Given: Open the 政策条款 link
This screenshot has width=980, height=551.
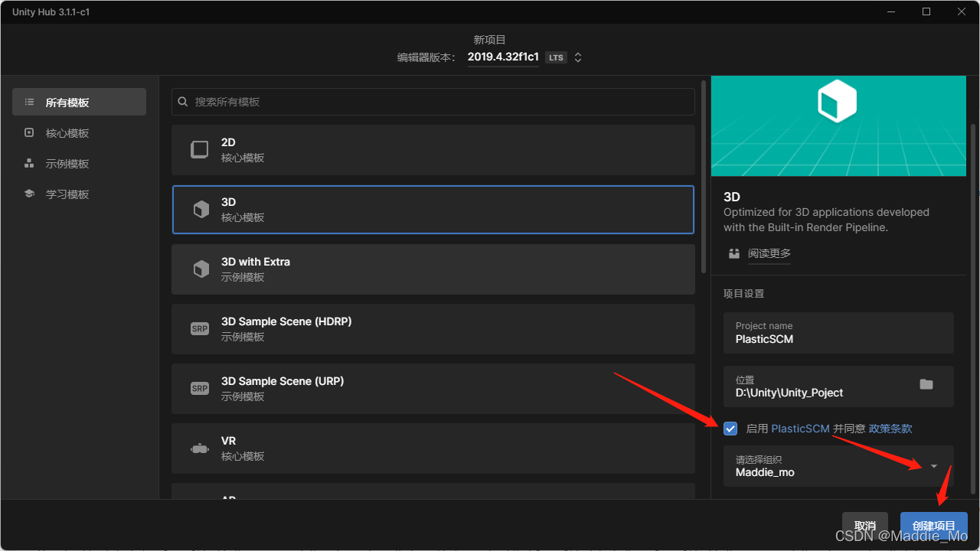Looking at the screenshot, I should coord(890,429).
